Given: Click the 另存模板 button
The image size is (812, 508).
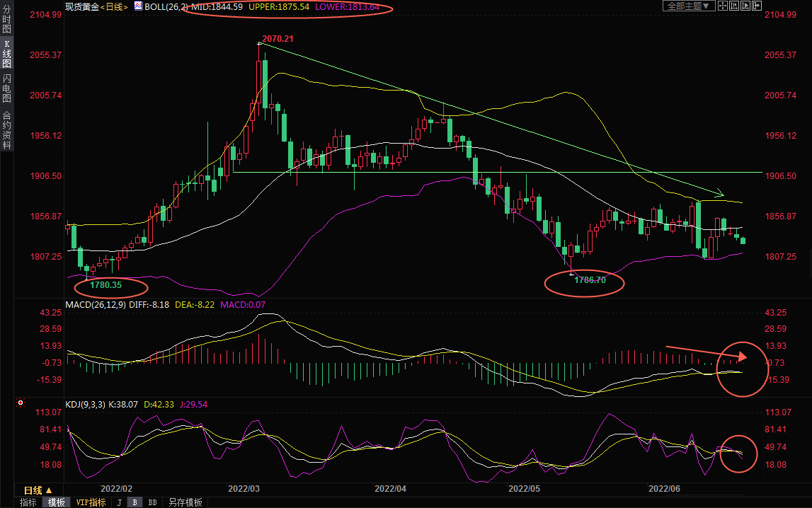Looking at the screenshot, I should [185, 502].
